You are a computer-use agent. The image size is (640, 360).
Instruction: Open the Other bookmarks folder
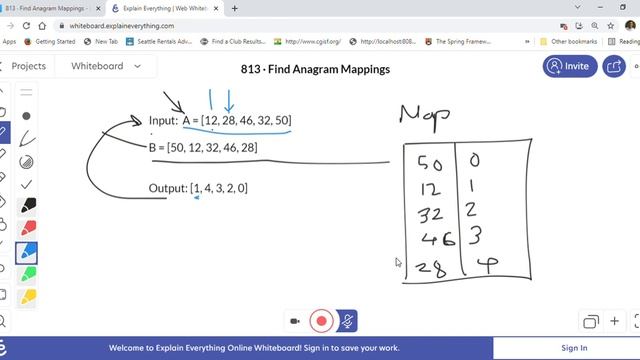(x=569, y=42)
